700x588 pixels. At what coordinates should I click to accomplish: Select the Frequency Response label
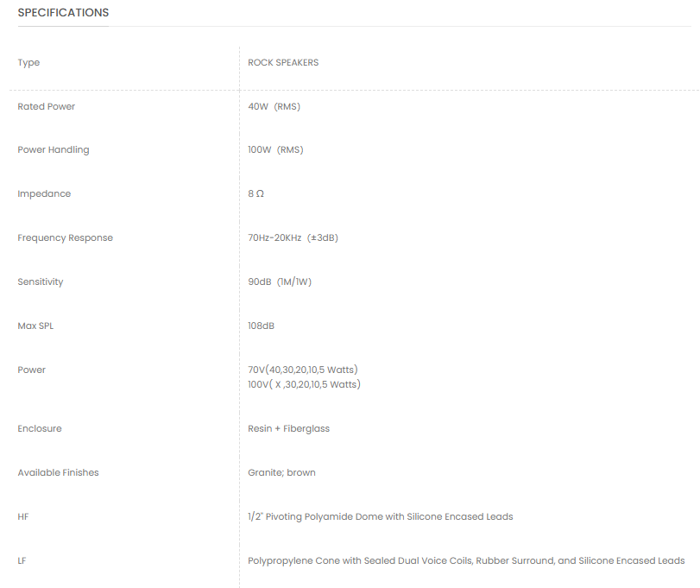pos(66,238)
